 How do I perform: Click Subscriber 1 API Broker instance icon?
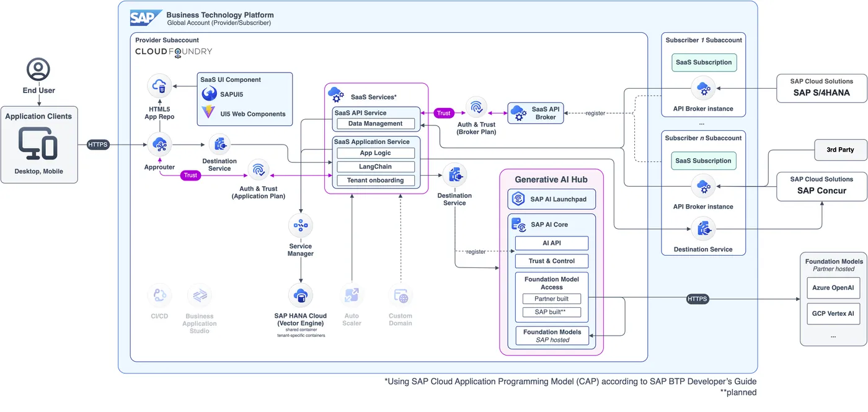coord(703,88)
